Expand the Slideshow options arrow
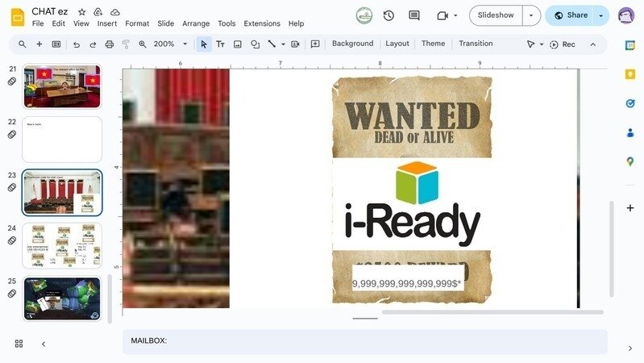The image size is (644, 363). point(531,15)
